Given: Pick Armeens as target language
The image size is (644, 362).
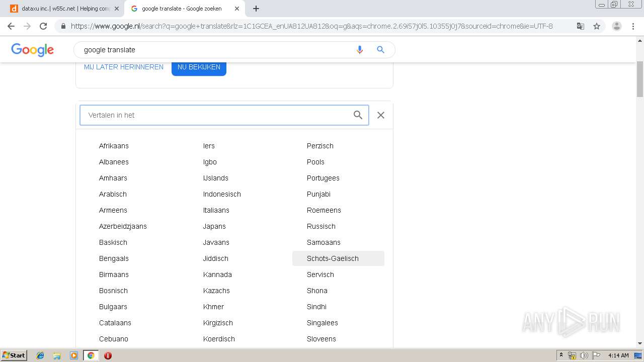Looking at the screenshot, I should [x=113, y=210].
